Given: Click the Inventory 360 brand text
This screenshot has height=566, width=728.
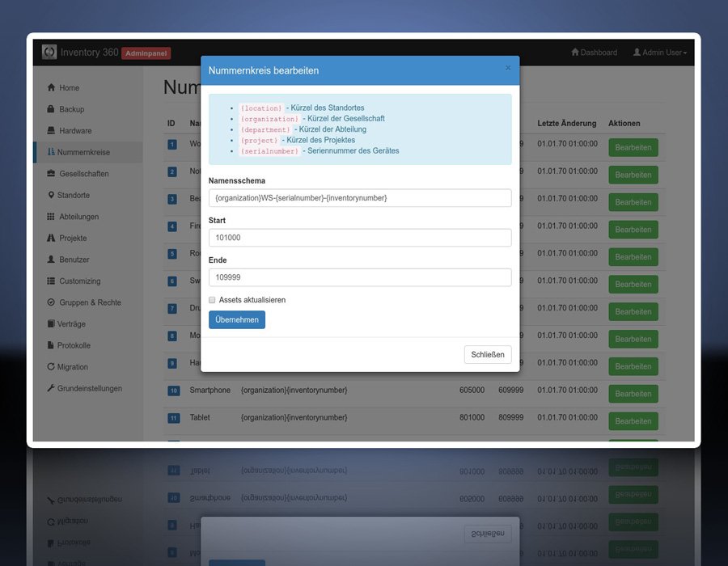Looking at the screenshot, I should (89, 53).
